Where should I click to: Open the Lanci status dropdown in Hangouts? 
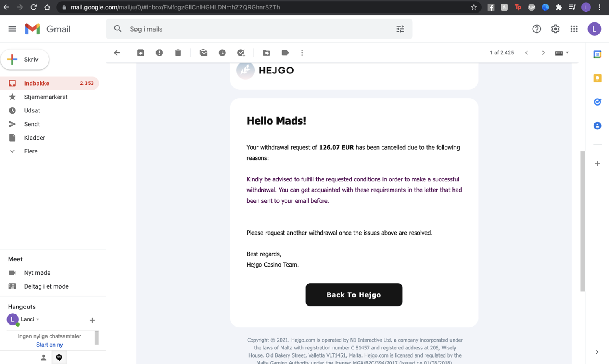38,319
